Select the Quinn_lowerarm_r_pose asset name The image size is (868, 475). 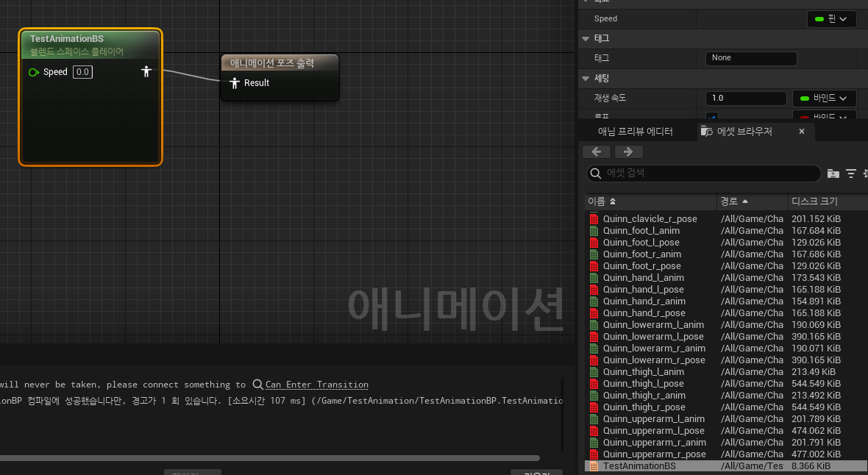[655, 360]
